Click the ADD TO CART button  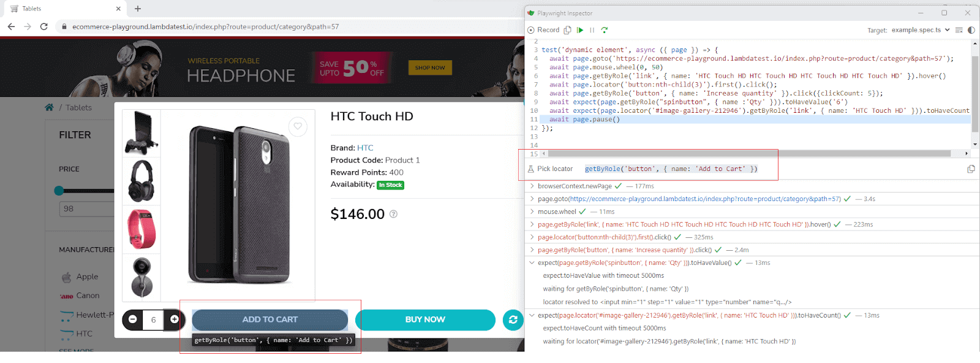pyautogui.click(x=270, y=319)
